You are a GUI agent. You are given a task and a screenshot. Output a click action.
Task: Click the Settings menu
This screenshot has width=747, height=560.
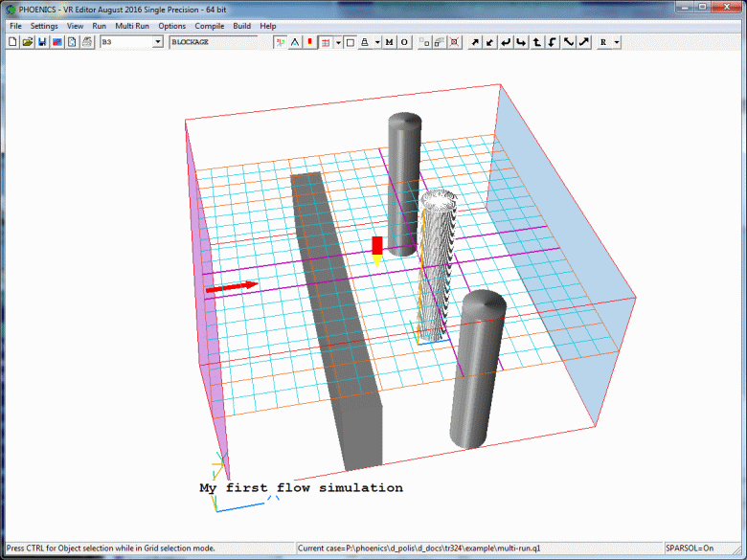(x=44, y=26)
